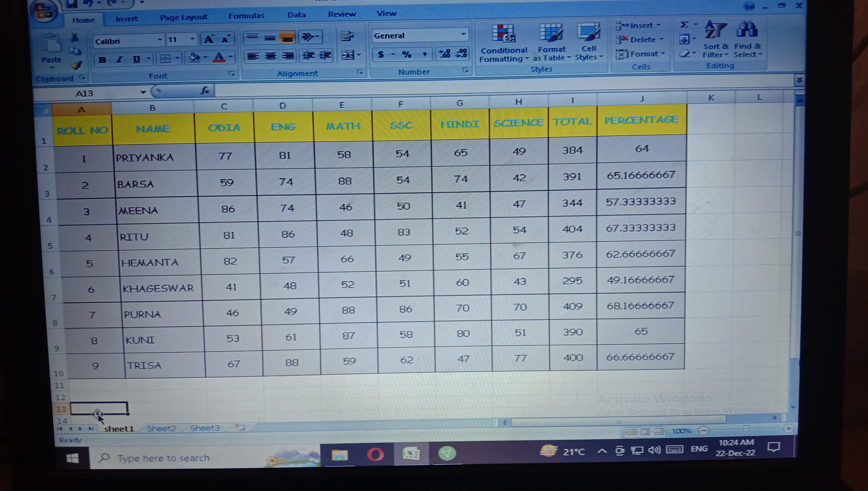Toggle Bold formatting
868x491 pixels.
(102, 60)
